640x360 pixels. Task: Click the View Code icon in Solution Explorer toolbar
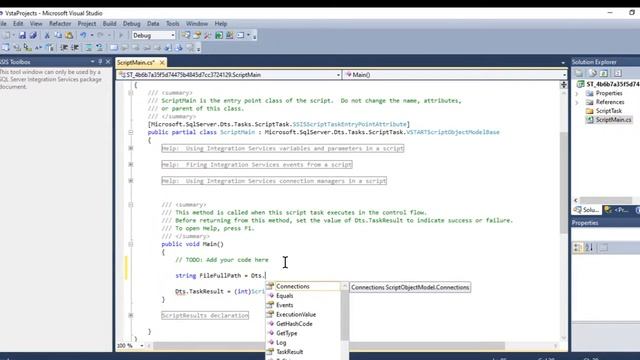618,73
